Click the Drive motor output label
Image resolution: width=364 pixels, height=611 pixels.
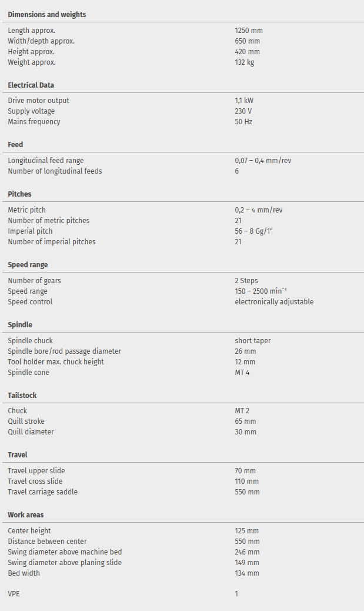pos(38,101)
